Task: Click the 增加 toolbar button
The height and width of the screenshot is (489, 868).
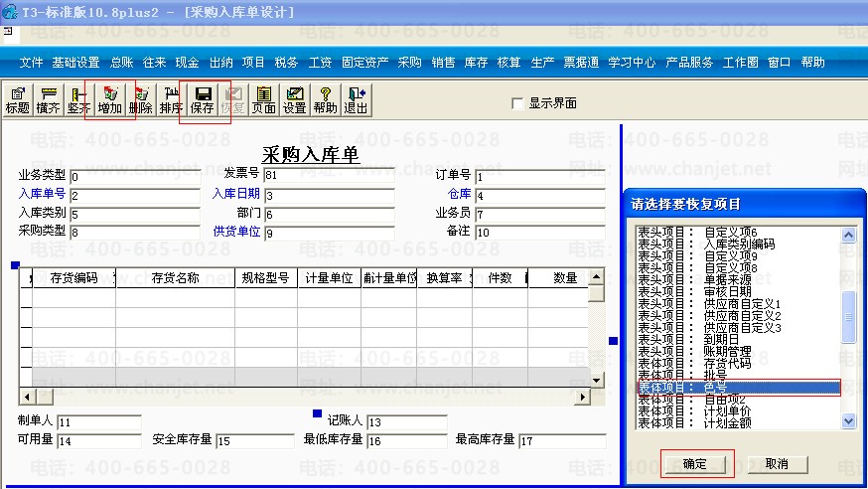Action: [x=109, y=100]
